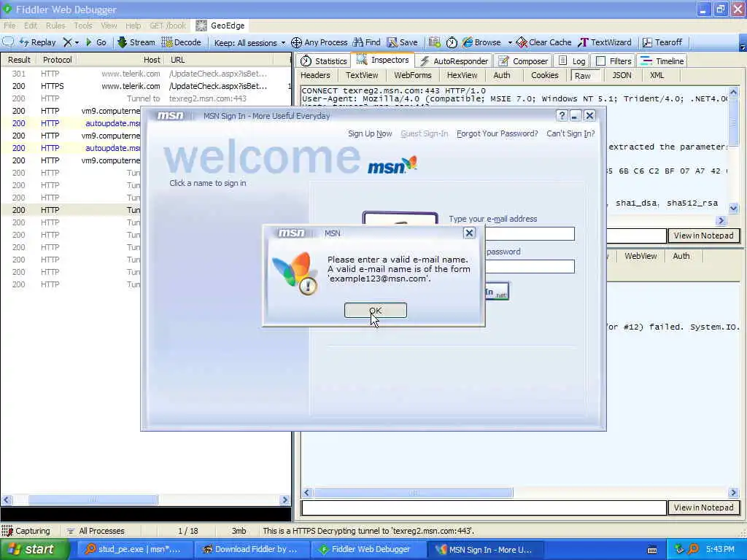Select the WebForms inspector tab
The width and height of the screenshot is (747, 560).
click(x=413, y=75)
